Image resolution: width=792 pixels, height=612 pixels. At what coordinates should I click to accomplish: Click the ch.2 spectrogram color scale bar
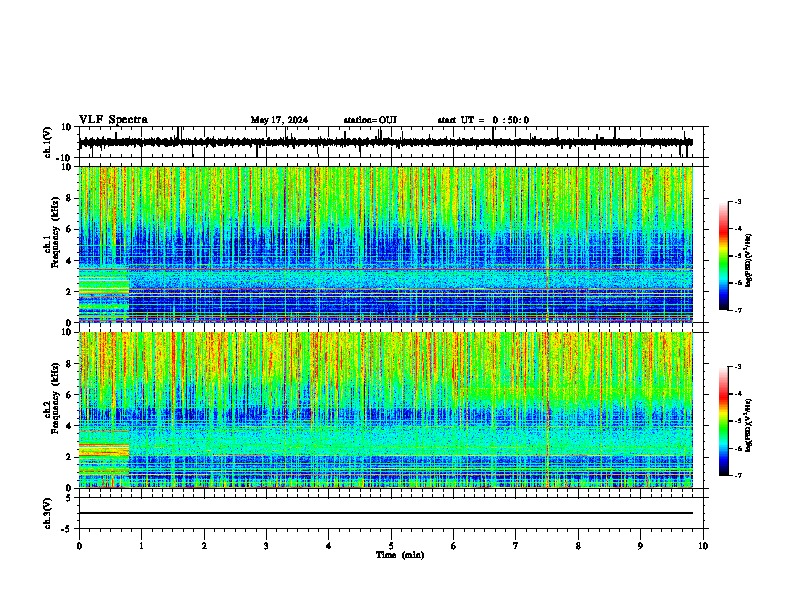724,421
